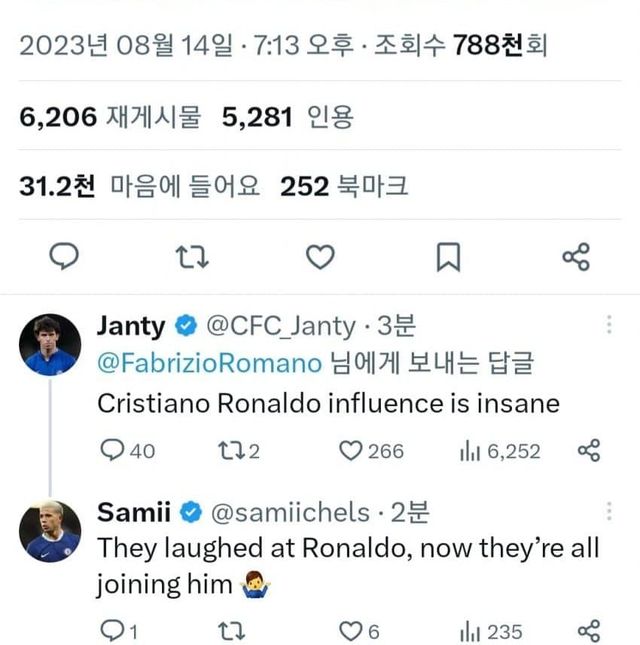Reply to the main tweet
640x645 pixels.
[x=64, y=258]
